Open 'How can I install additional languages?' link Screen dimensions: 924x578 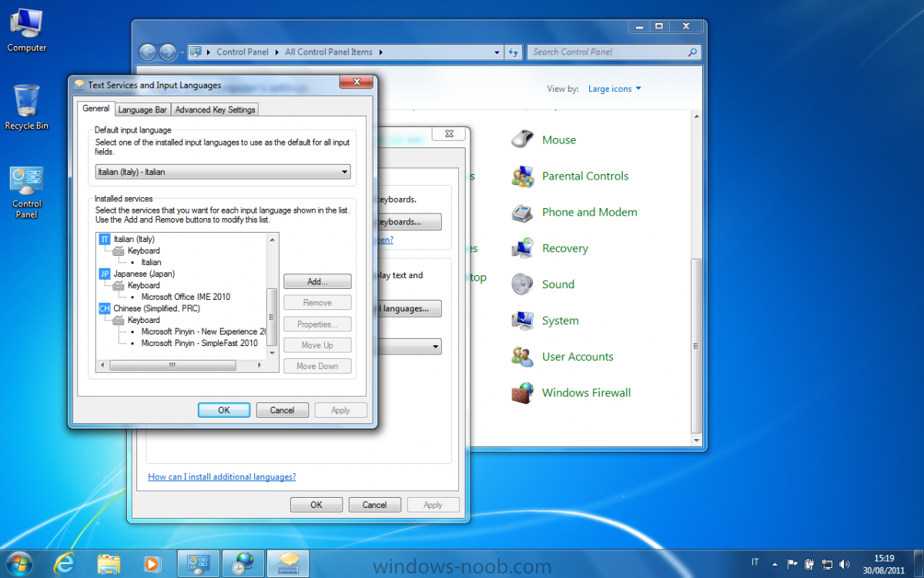(222, 477)
